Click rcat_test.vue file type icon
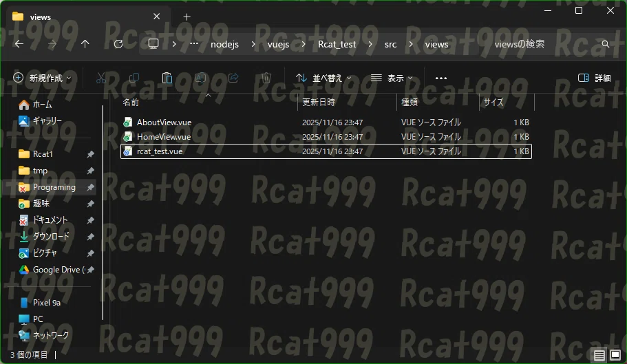This screenshot has width=627, height=364. coord(127,151)
